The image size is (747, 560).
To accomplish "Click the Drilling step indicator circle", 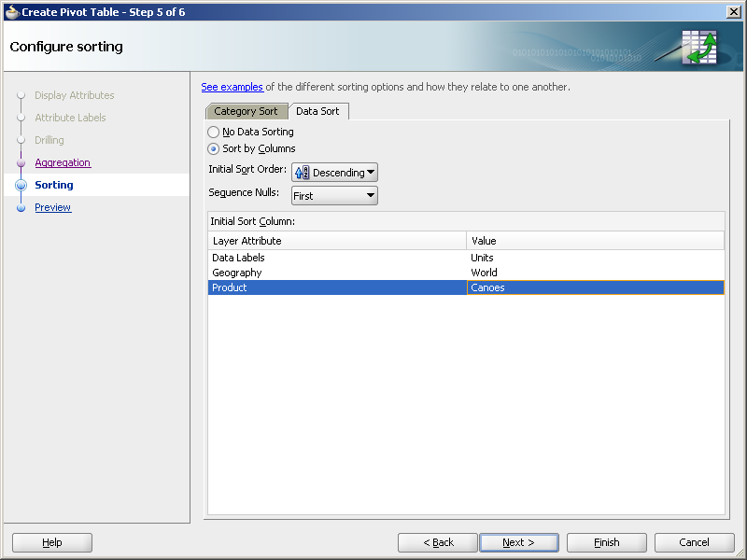I will click(21, 140).
